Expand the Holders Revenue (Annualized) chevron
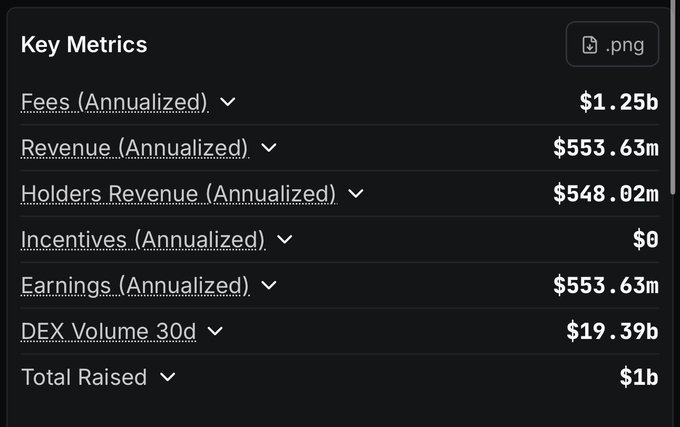Viewport: 680px width, 427px height. pos(356,194)
